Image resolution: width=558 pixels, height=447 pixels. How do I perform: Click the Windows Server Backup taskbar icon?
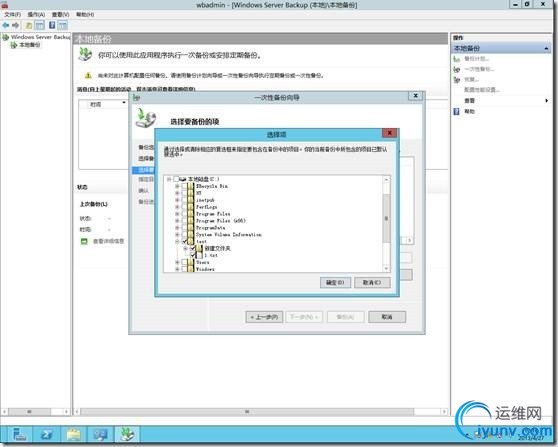point(127,434)
